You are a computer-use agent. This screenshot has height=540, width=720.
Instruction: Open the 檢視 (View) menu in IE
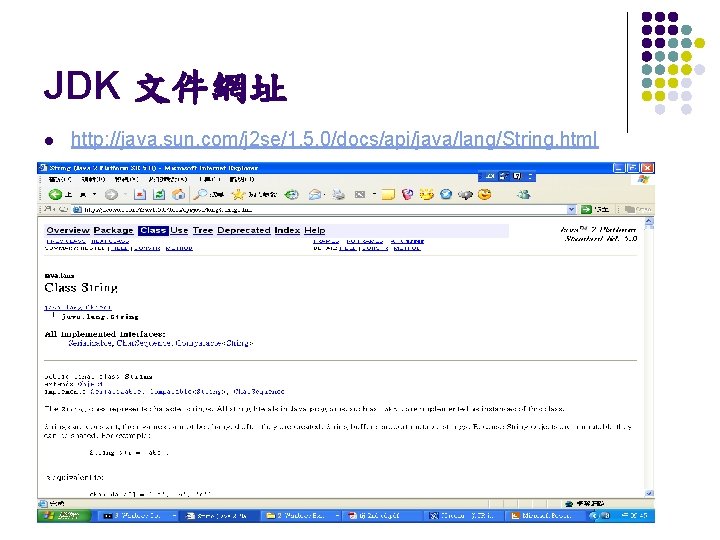(126, 180)
